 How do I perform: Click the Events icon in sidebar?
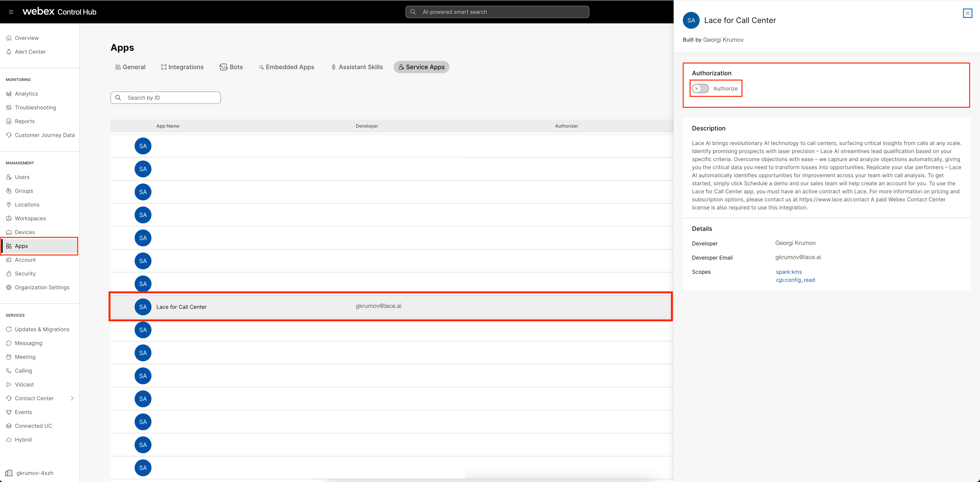[x=9, y=412]
